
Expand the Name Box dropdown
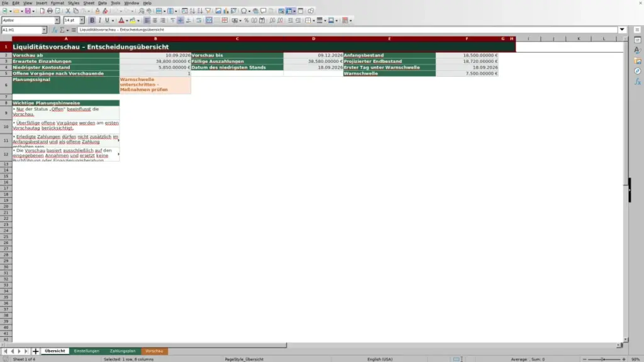[44, 30]
